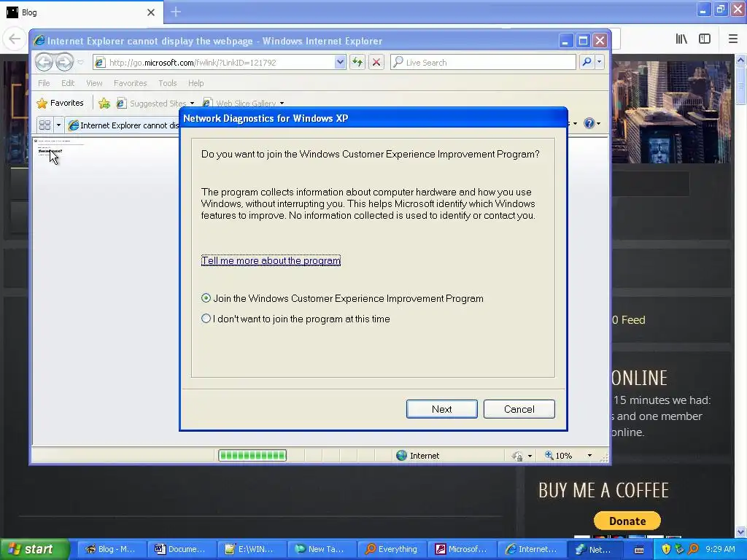Click the Add to Favorites Bar star icon
747x560 pixels.
point(104,103)
